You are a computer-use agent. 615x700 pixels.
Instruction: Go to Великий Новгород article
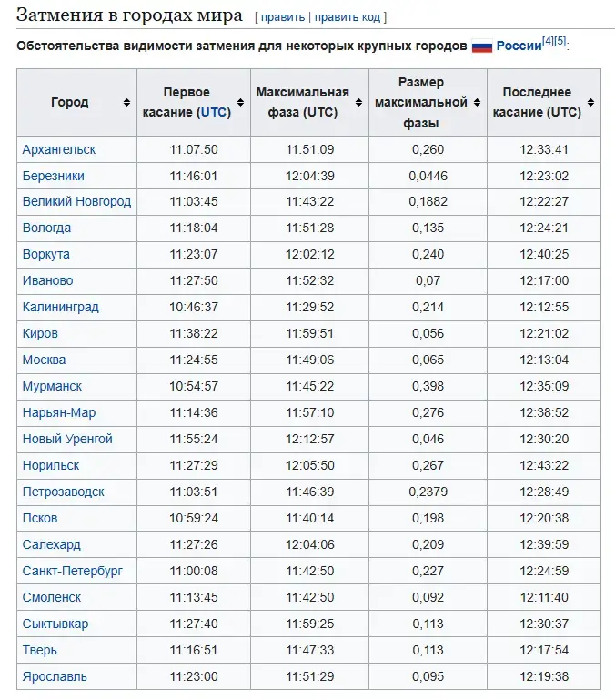pos(76,201)
